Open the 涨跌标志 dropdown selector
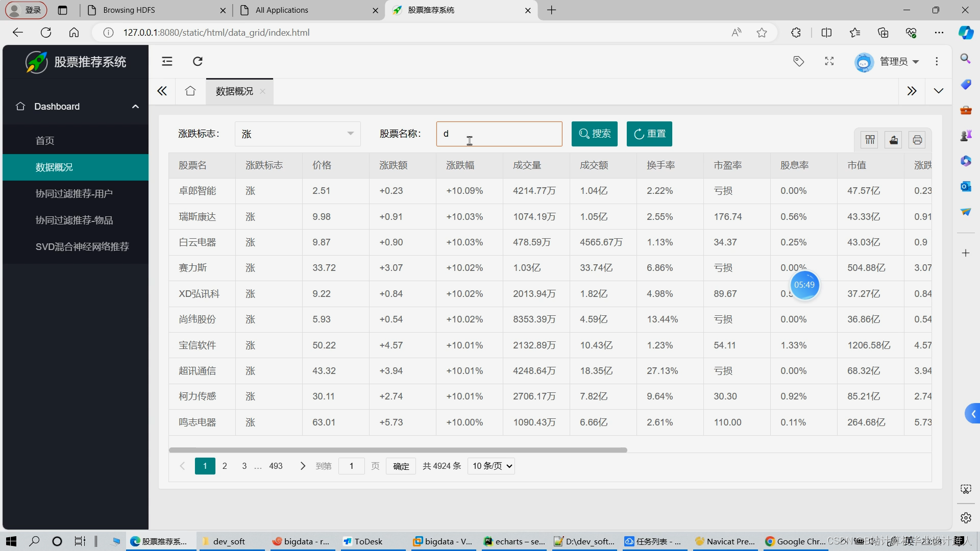Screen dimensions: 980x551 click(x=298, y=134)
